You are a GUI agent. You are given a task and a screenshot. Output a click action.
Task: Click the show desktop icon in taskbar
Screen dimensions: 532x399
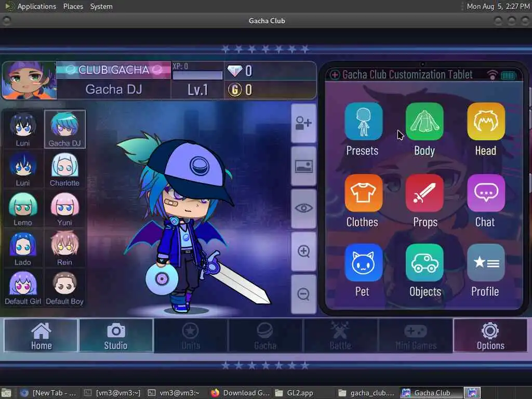(x=6, y=393)
